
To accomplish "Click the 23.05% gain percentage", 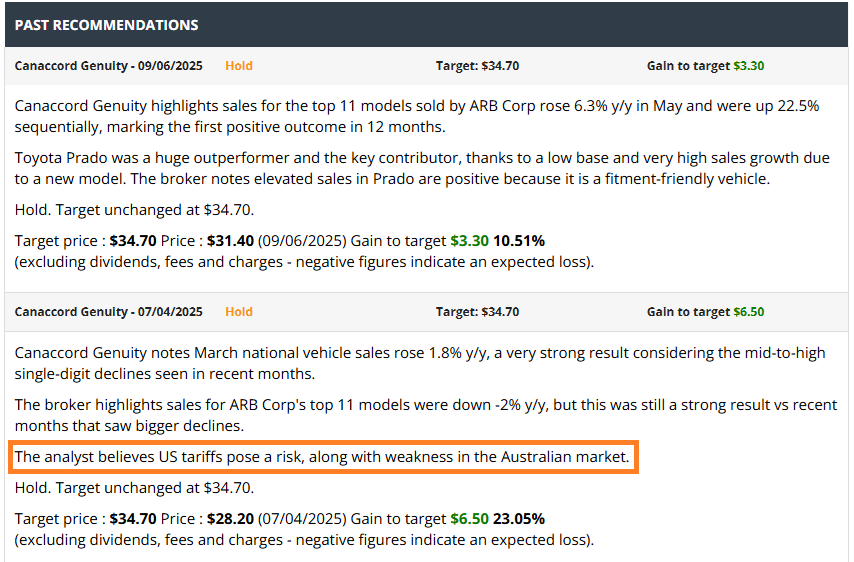I will click(x=520, y=519).
